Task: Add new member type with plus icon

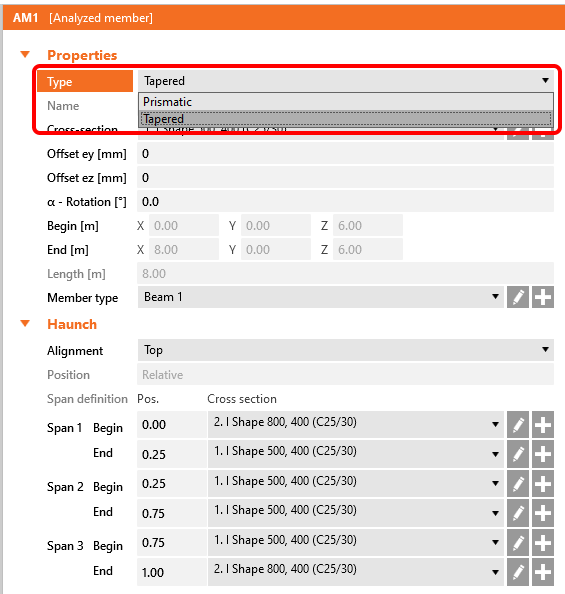Action: pyautogui.click(x=543, y=297)
